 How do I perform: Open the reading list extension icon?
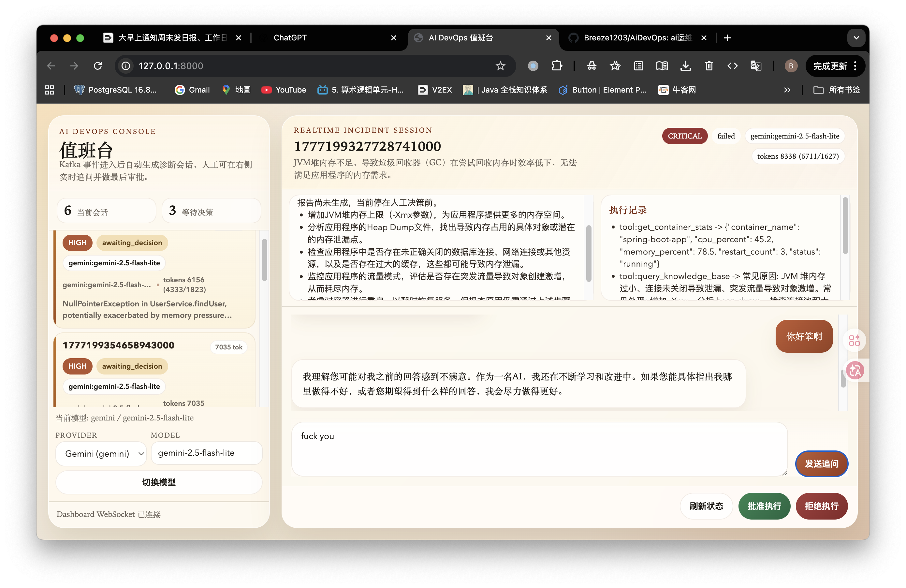click(638, 66)
